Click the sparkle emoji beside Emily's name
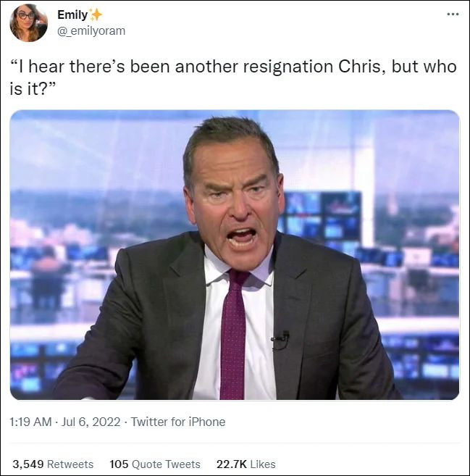The height and width of the screenshot is (476, 470). click(x=96, y=14)
